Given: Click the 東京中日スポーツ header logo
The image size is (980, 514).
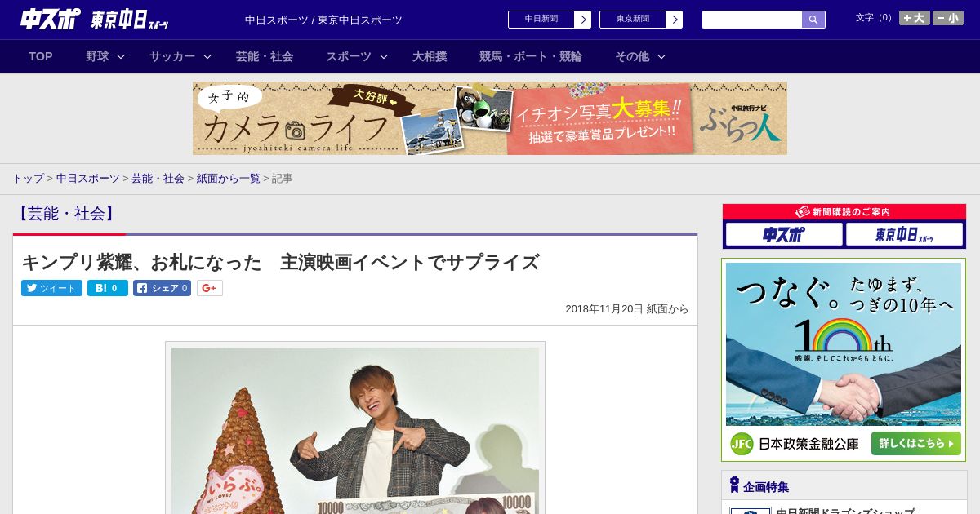Looking at the screenshot, I should (129, 20).
